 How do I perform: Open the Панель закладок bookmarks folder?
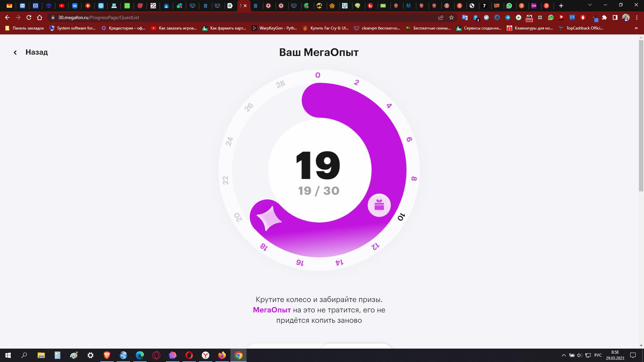tap(25, 28)
